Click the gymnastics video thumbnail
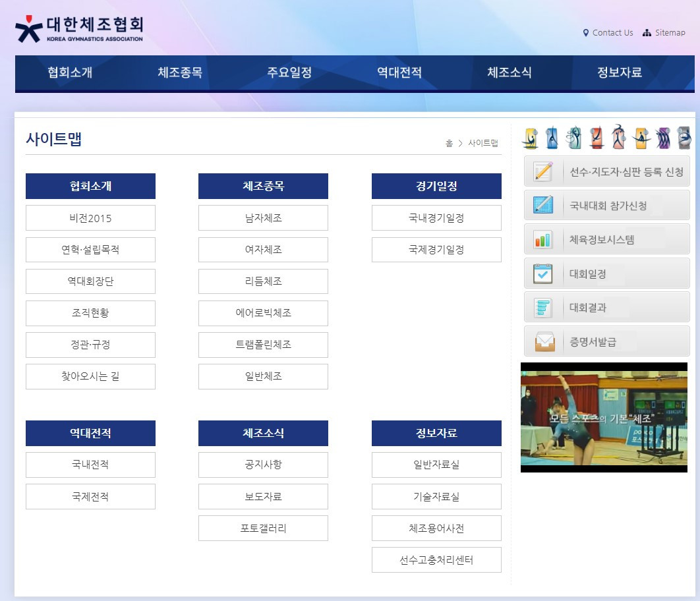 click(605, 416)
